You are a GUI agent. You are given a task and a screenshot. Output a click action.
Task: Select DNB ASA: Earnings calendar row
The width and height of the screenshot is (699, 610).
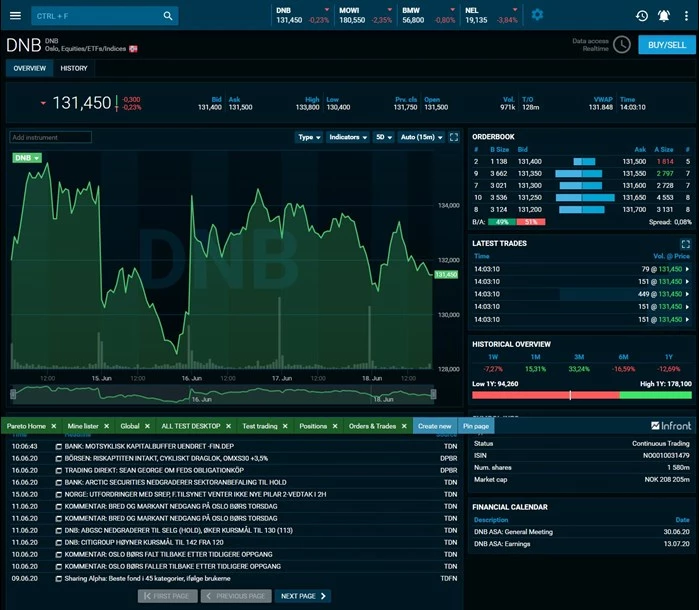pyautogui.click(x=582, y=544)
